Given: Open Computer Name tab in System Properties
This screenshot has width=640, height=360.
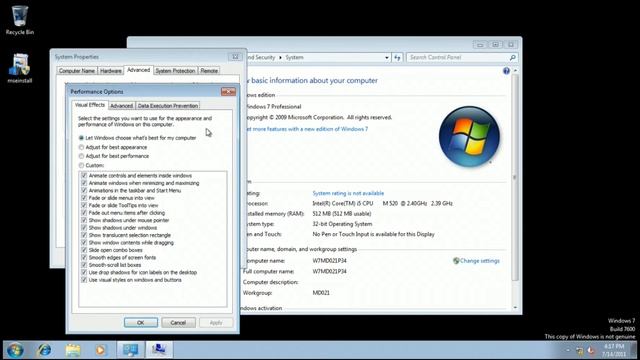Looking at the screenshot, I should point(77,71).
